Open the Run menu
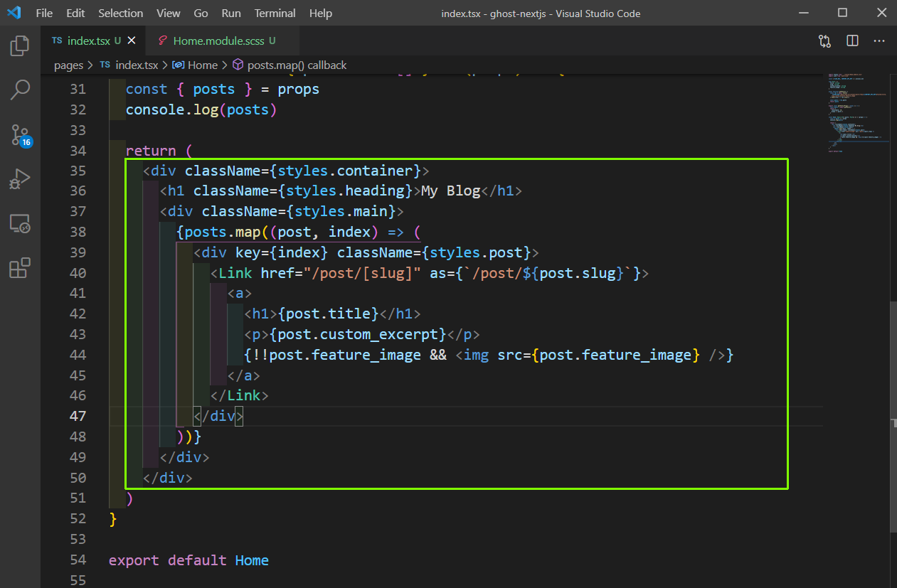This screenshot has width=897, height=588. pos(231,13)
